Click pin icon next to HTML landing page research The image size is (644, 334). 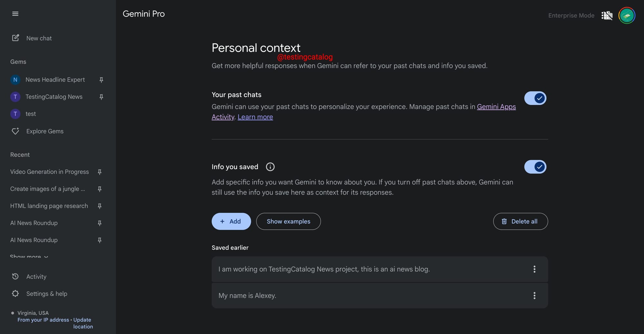click(x=99, y=206)
